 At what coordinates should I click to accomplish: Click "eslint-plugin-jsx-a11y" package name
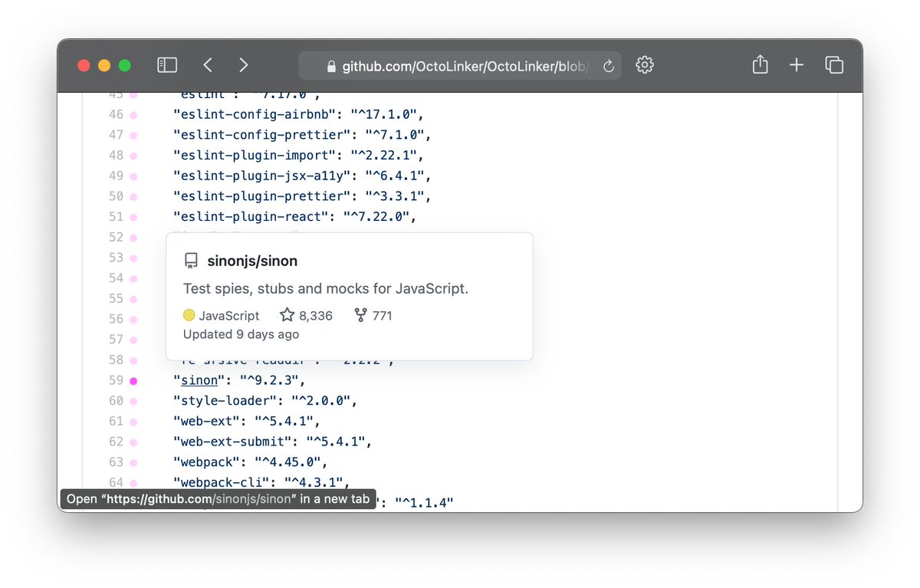point(262,176)
